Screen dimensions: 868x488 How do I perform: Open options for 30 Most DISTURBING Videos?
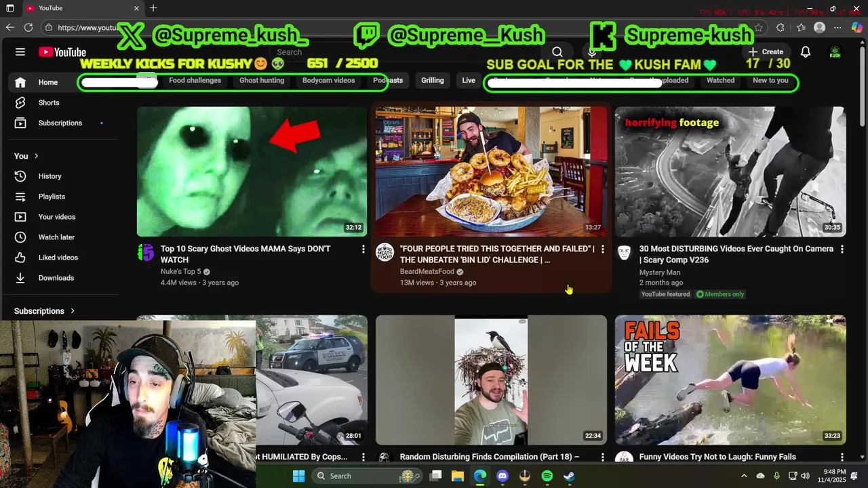click(x=842, y=249)
